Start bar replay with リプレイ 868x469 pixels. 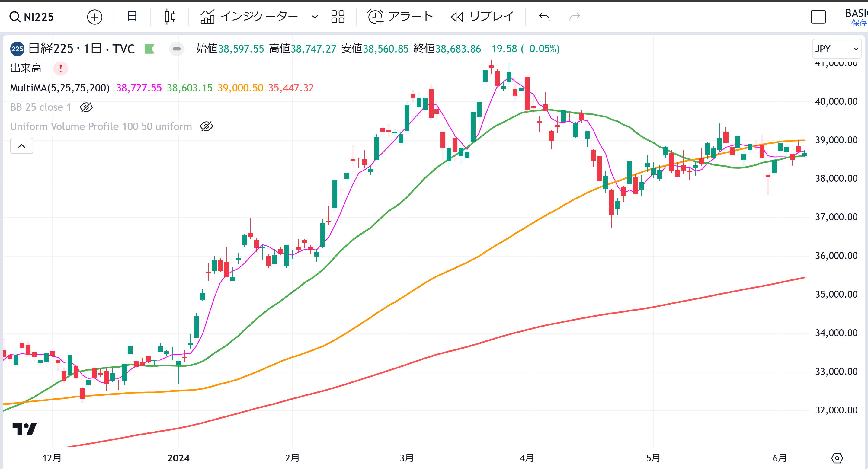(x=482, y=17)
